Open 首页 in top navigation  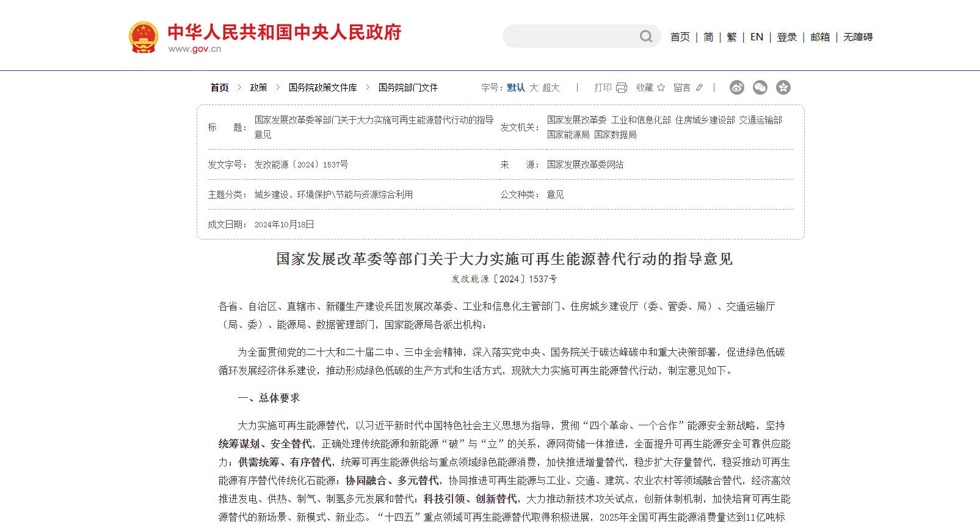pos(680,37)
